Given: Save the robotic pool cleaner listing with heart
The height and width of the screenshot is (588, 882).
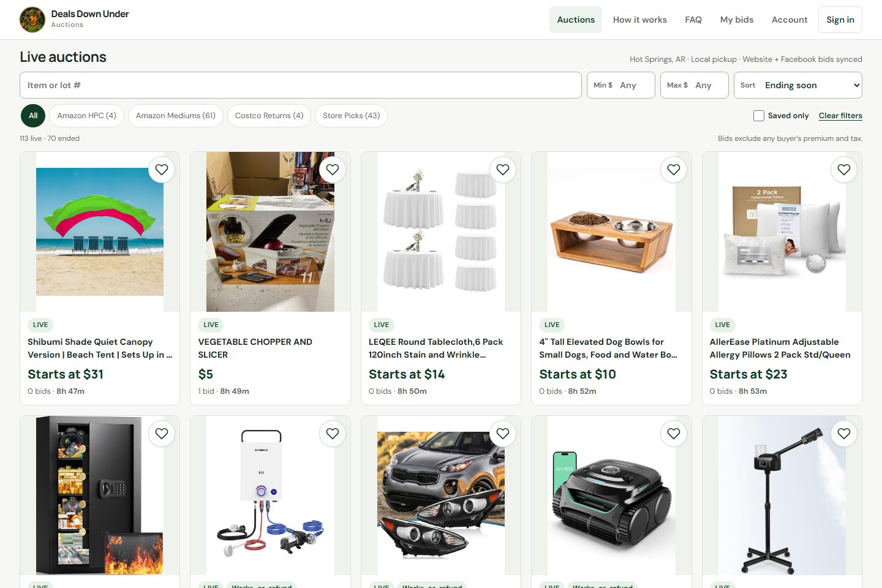Looking at the screenshot, I should (x=674, y=434).
